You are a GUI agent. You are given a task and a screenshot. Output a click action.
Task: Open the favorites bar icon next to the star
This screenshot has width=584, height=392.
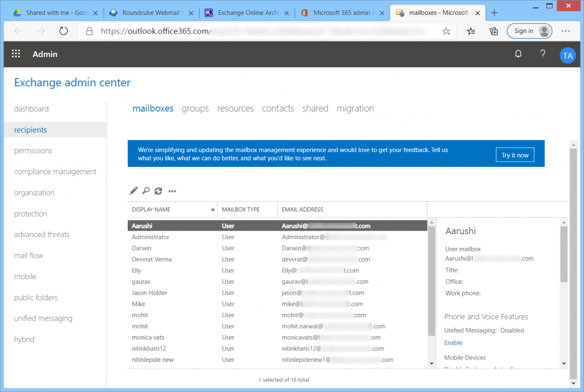point(471,31)
